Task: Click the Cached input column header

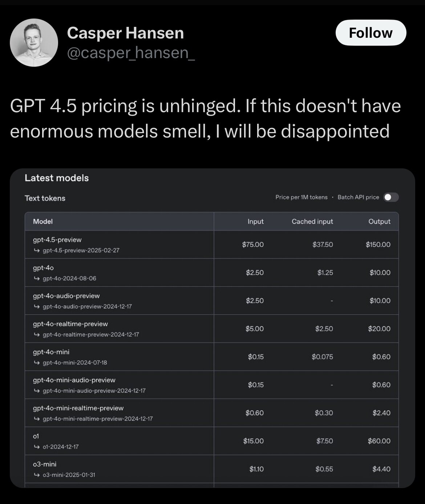Action: (312, 221)
